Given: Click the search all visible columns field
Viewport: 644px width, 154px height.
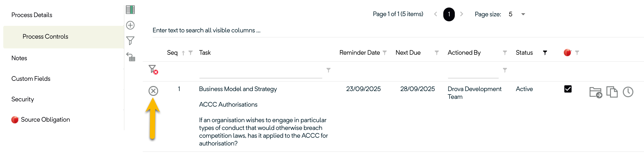Looking at the screenshot, I should 251,30.
